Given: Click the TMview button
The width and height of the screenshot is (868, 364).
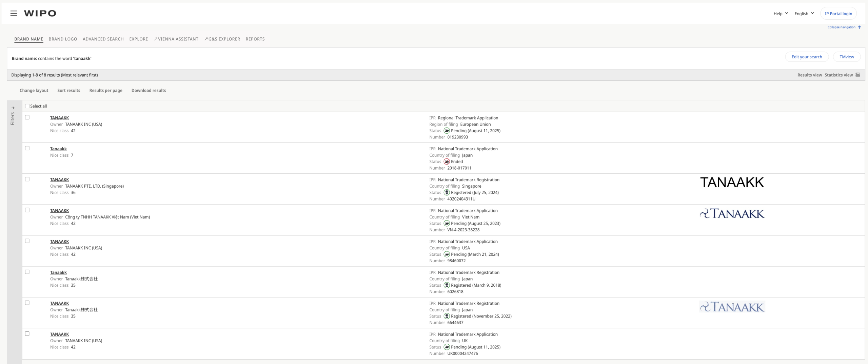Looking at the screenshot, I should (x=847, y=57).
